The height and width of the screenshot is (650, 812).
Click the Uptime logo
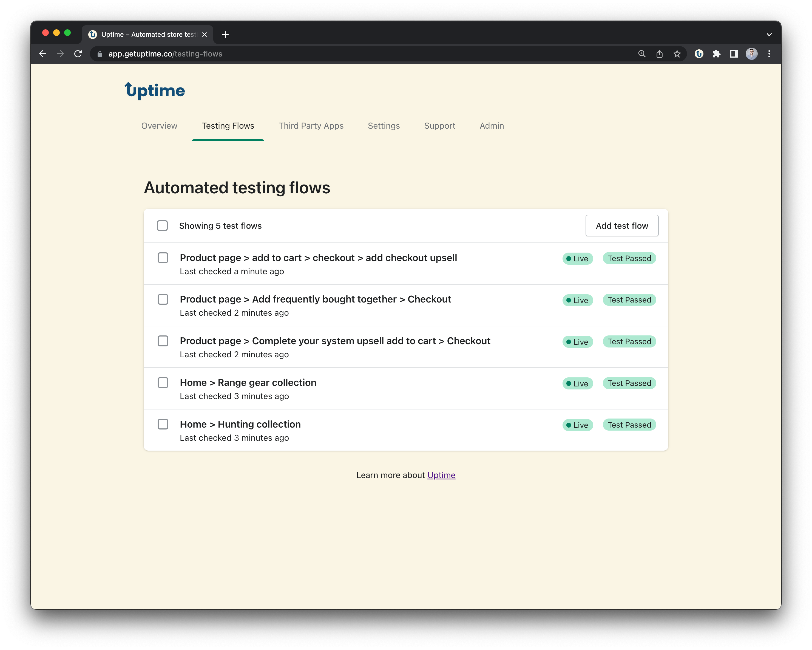coord(155,91)
